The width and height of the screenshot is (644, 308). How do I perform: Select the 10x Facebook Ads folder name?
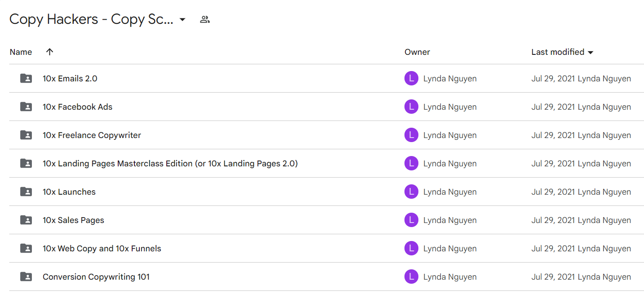pyautogui.click(x=78, y=107)
